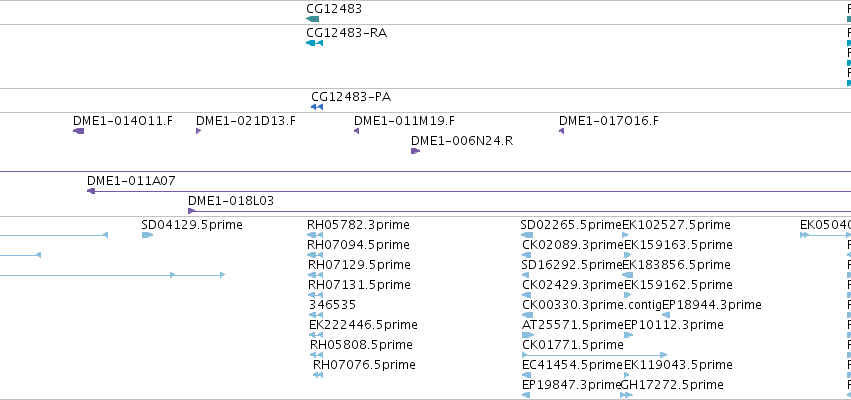
Task: Click the EK102527.5prime label
Action: pyautogui.click(x=676, y=225)
